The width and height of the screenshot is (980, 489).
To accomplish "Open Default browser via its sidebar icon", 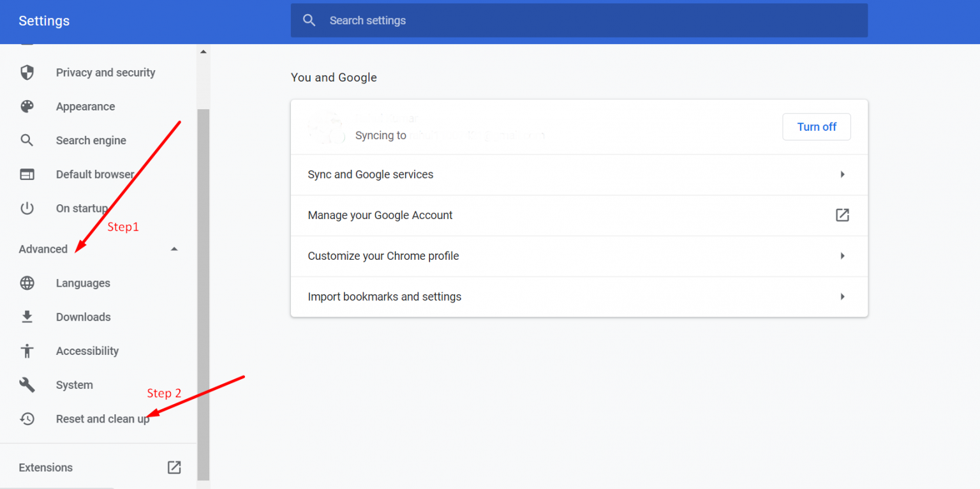I will 27,174.
